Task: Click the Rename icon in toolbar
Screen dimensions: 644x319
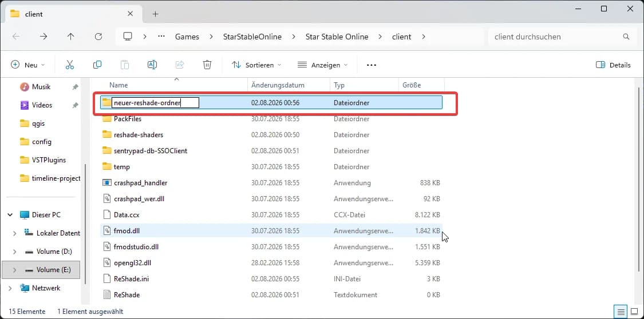Action: pyautogui.click(x=152, y=65)
